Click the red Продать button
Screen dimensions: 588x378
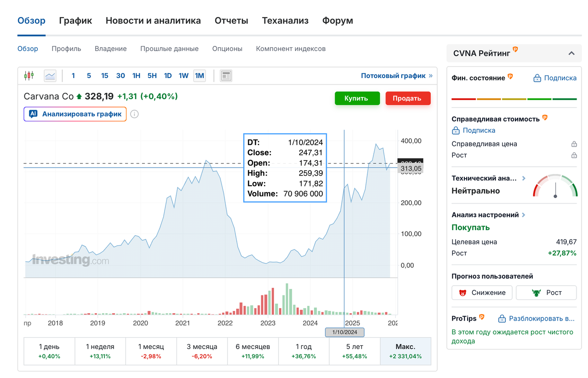(x=408, y=98)
